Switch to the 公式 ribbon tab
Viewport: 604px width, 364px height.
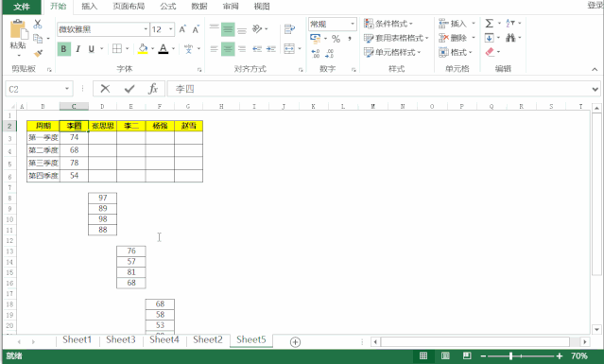tap(168, 7)
